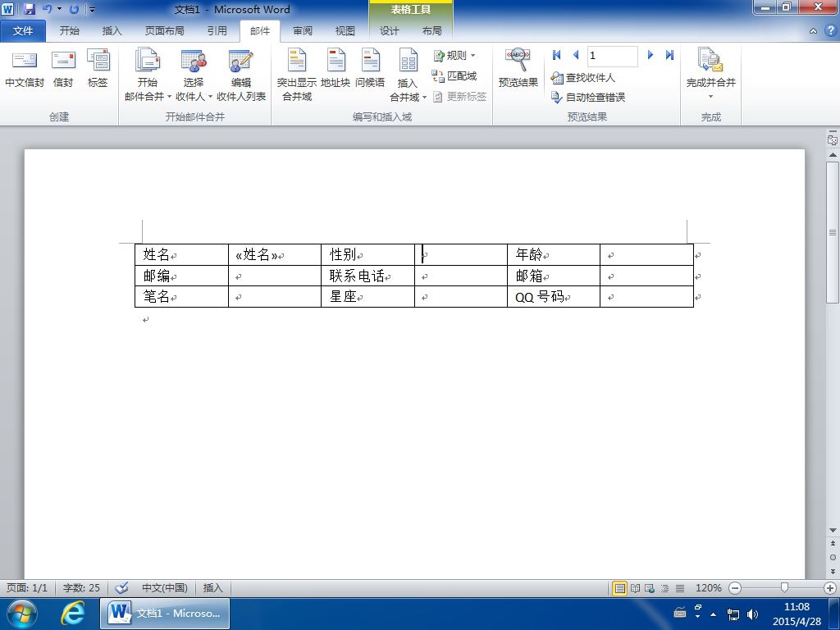The height and width of the screenshot is (630, 840).
Task: Click 查找收件人 button
Action: 583,78
